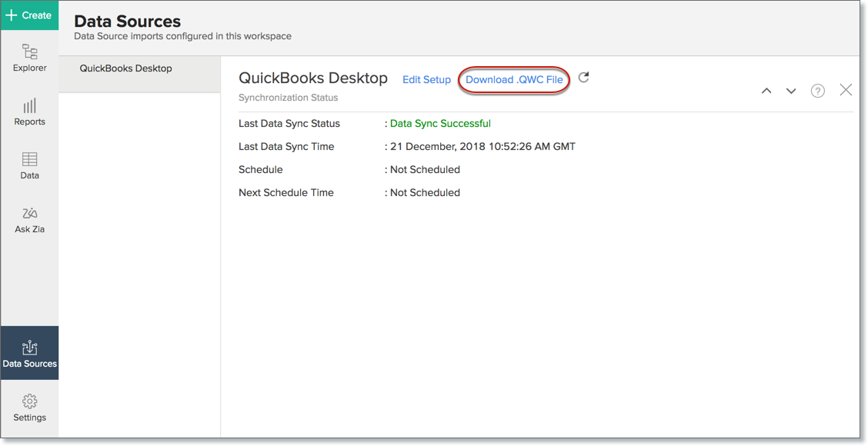Open workspace Settings
868x446 pixels.
pos(29,408)
